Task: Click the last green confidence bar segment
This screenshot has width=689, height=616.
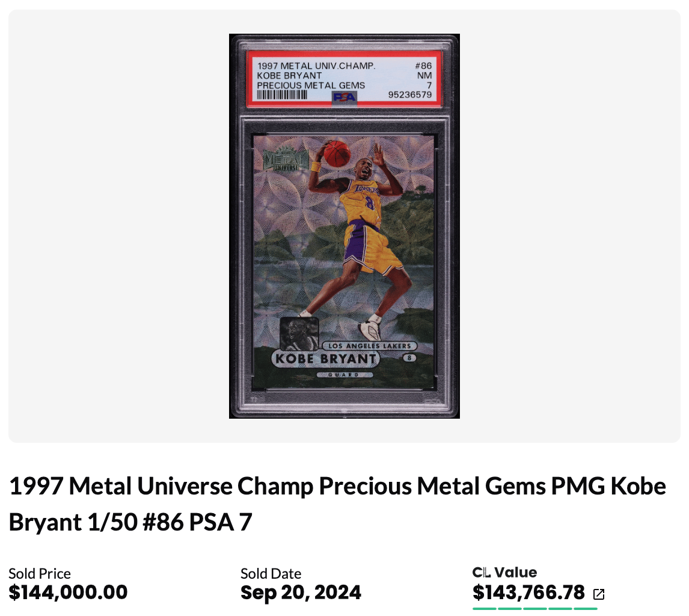Action: (x=586, y=609)
